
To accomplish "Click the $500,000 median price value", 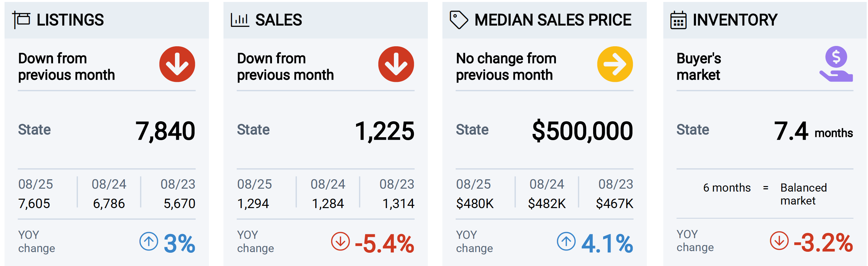I will (582, 131).
